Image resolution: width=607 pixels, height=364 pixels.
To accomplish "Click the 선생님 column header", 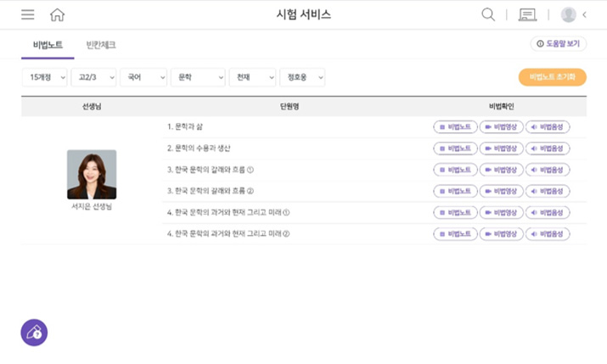I will (x=92, y=106).
